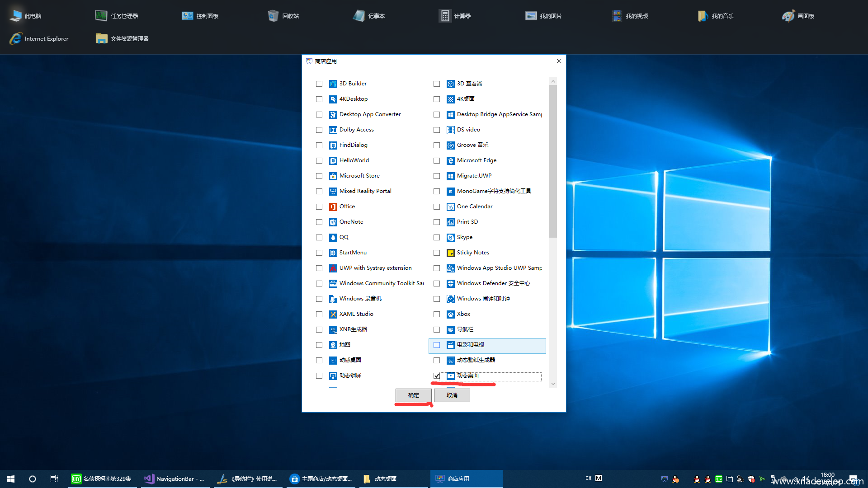Click the Office app icon
This screenshot has width=868, height=488.
333,206
